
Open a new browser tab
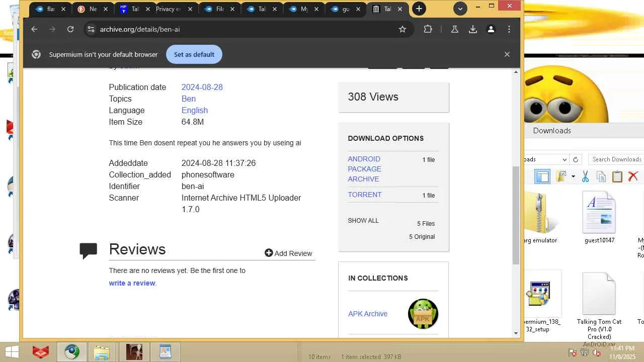(419, 9)
